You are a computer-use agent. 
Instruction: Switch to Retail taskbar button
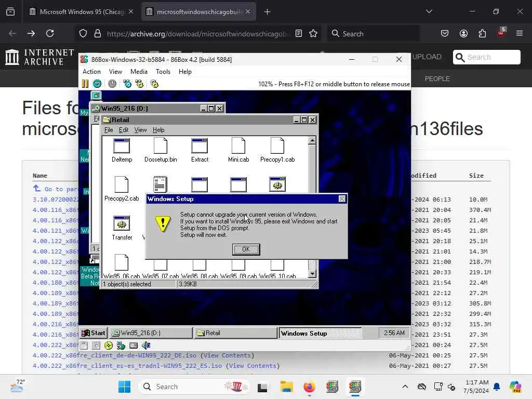pyautogui.click(x=235, y=333)
